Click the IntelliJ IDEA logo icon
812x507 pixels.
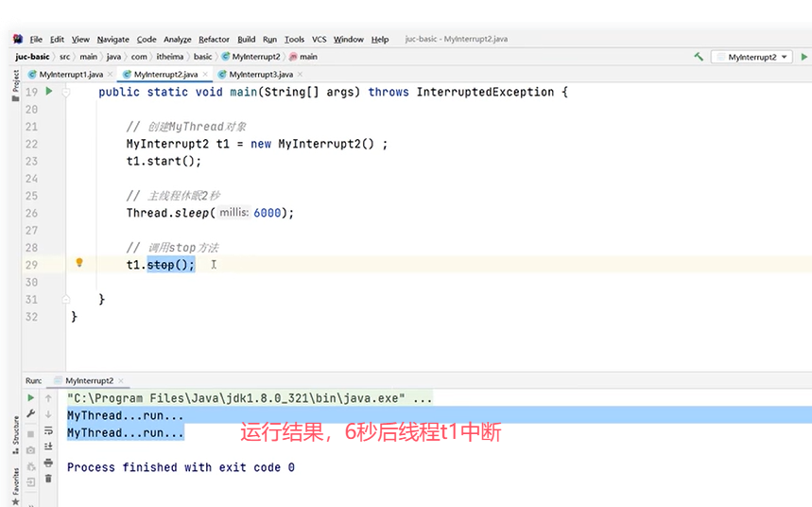(x=18, y=39)
